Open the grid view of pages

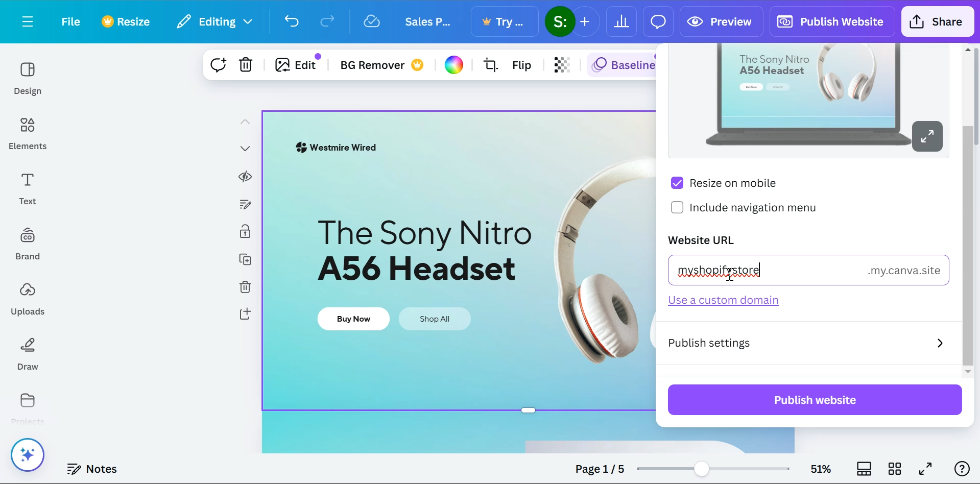(895, 469)
